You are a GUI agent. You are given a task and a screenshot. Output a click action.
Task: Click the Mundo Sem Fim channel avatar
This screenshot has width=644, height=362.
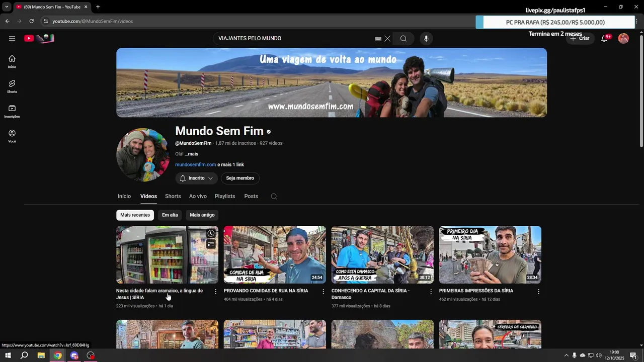point(143,155)
